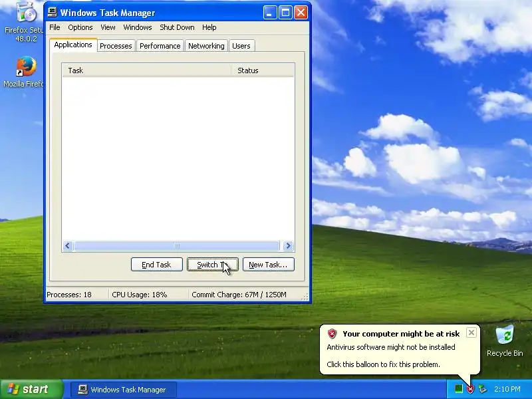The image size is (532, 399).
Task: Click the Status column header
Action: pyautogui.click(x=263, y=70)
